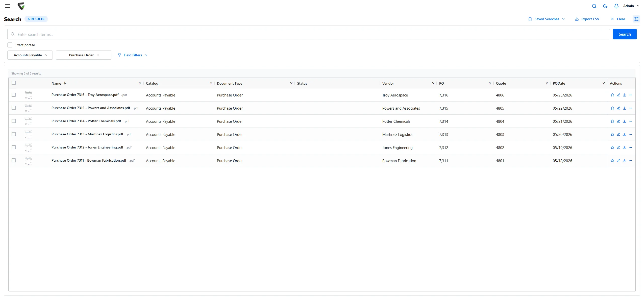Screen dimensions: 644x298
Task: Check the Potter Chemicals row checkbox
Action: [14, 121]
